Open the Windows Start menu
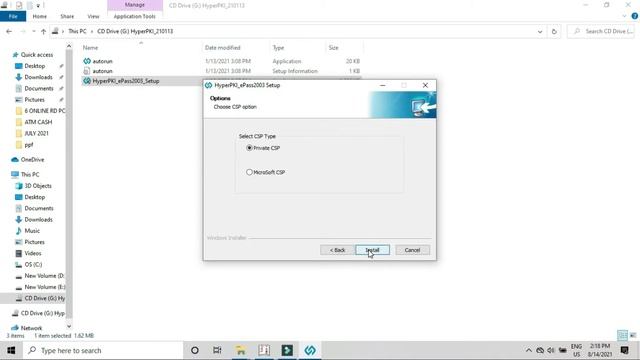The width and height of the screenshot is (640, 360). (11, 350)
